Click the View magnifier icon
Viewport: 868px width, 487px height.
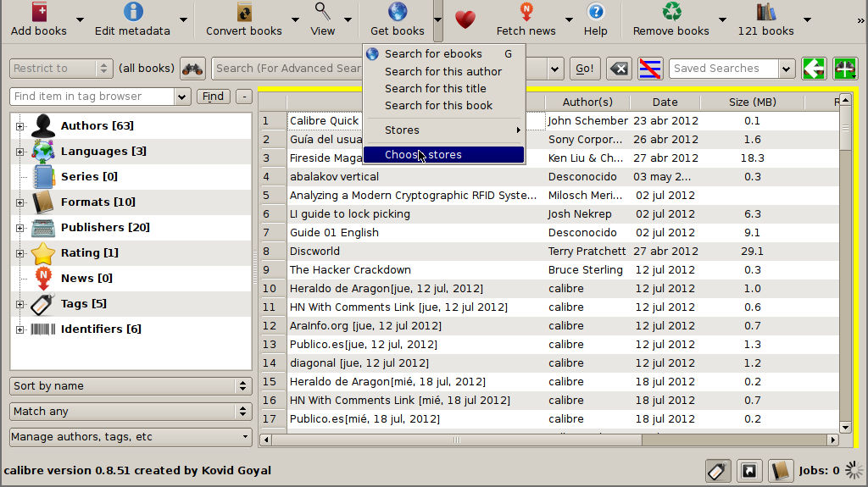322,12
